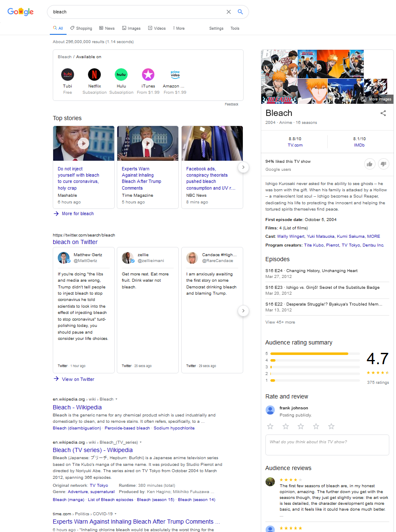Expand en.wikipedia.org Bleach result dropdown arrow
Viewport: 396px width, 532px height.
(116, 399)
